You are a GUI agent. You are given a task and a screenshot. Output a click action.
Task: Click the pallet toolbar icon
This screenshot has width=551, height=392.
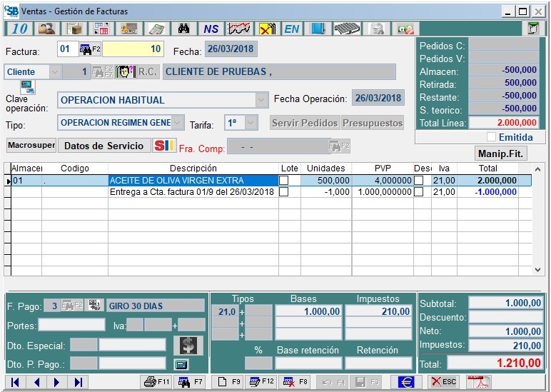click(347, 29)
